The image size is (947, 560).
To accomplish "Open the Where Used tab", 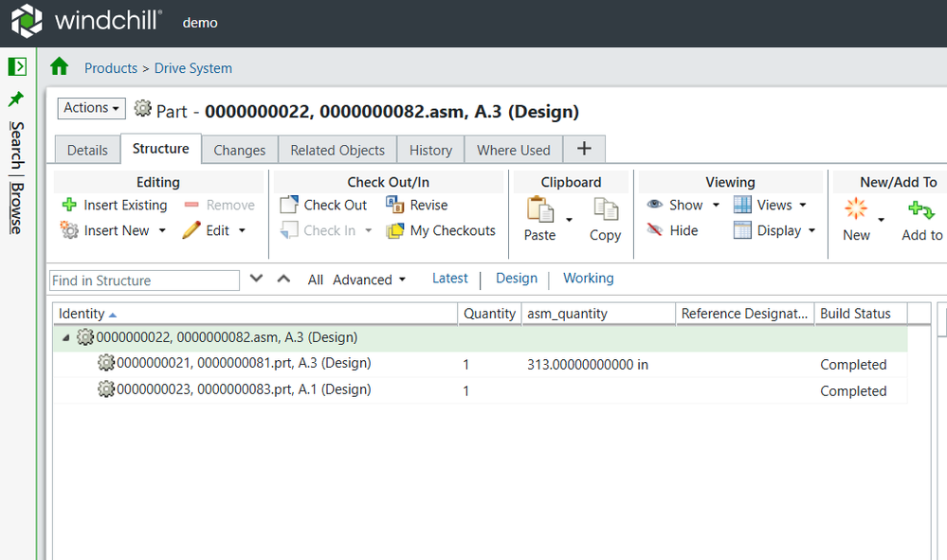I will pyautogui.click(x=514, y=150).
